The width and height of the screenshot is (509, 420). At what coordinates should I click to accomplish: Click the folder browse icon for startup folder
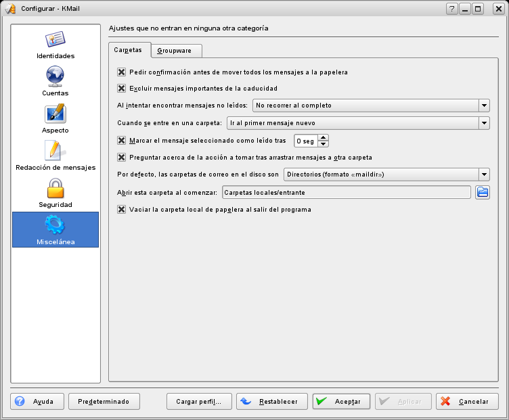point(482,193)
